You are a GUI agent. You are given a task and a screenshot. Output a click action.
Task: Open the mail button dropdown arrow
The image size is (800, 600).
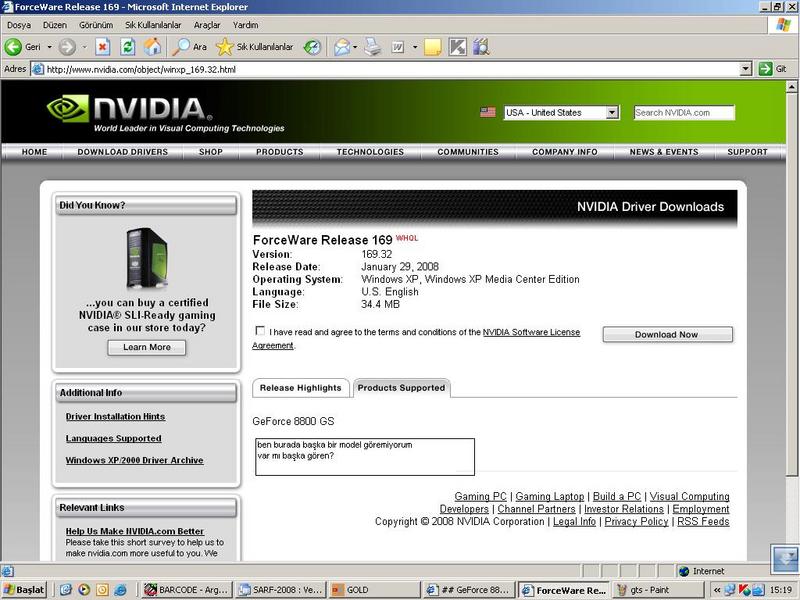tap(355, 47)
